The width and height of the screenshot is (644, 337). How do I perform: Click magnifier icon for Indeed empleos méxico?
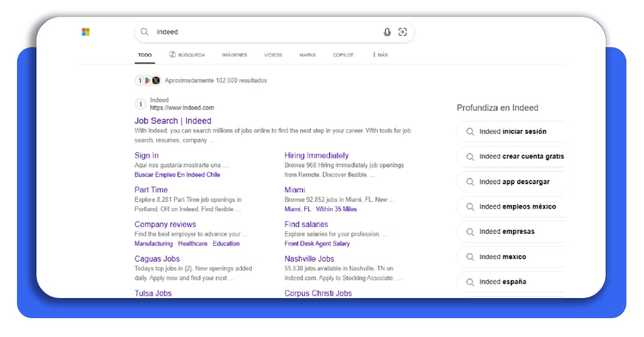tap(470, 207)
